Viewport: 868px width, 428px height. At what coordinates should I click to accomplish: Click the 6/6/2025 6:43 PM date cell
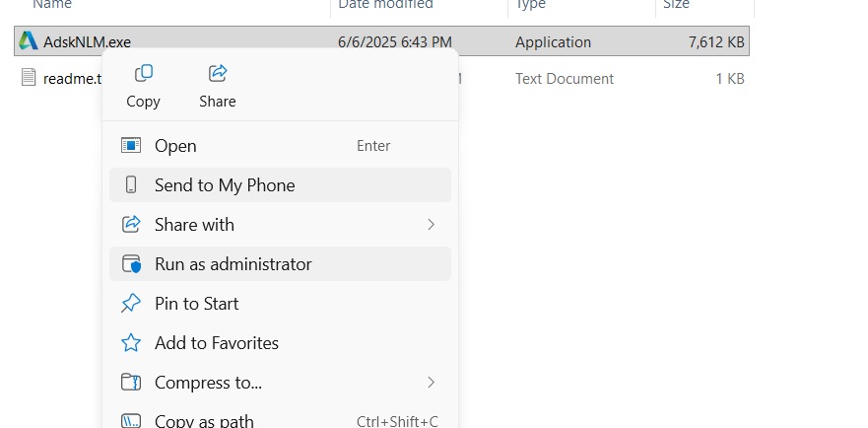pos(394,42)
